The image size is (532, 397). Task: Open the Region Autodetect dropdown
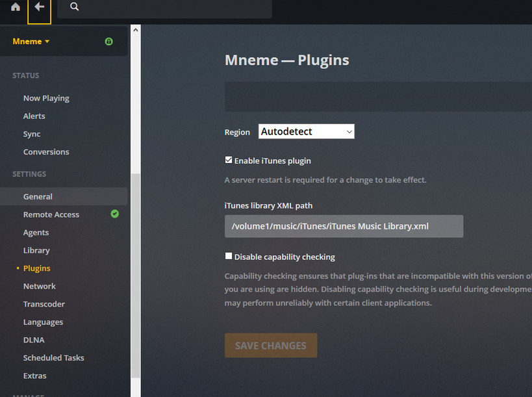pyautogui.click(x=307, y=131)
